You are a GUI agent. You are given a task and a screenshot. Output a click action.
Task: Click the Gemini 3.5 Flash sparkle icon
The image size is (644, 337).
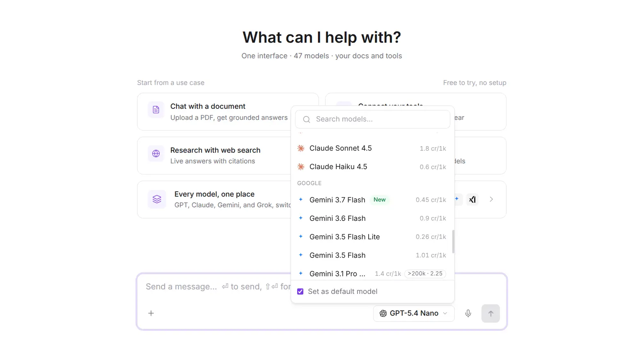pos(301,255)
